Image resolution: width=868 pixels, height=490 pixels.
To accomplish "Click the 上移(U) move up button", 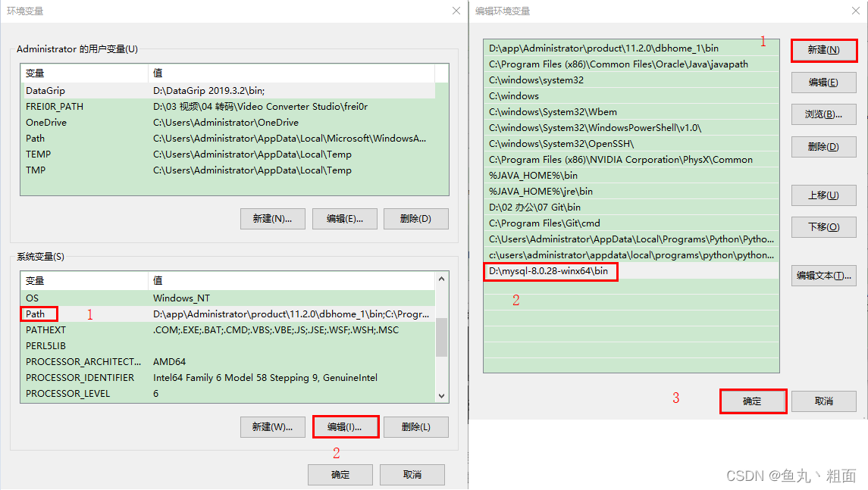I will click(x=824, y=195).
